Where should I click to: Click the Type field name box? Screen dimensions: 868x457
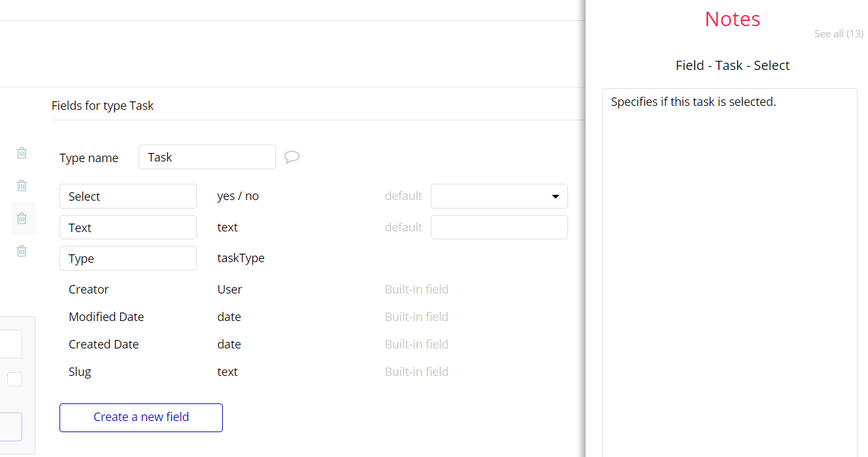click(x=127, y=258)
